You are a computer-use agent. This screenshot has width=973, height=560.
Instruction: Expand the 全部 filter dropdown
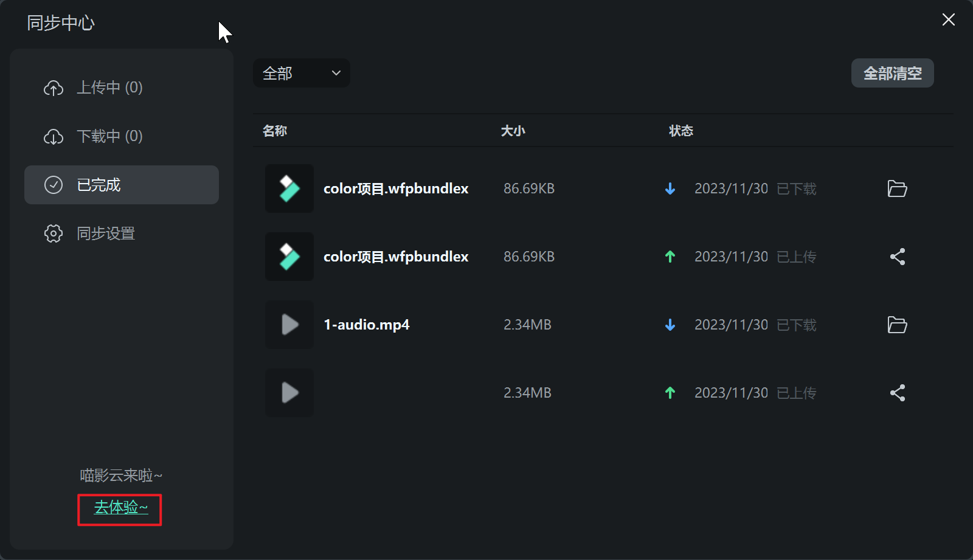[x=301, y=73]
